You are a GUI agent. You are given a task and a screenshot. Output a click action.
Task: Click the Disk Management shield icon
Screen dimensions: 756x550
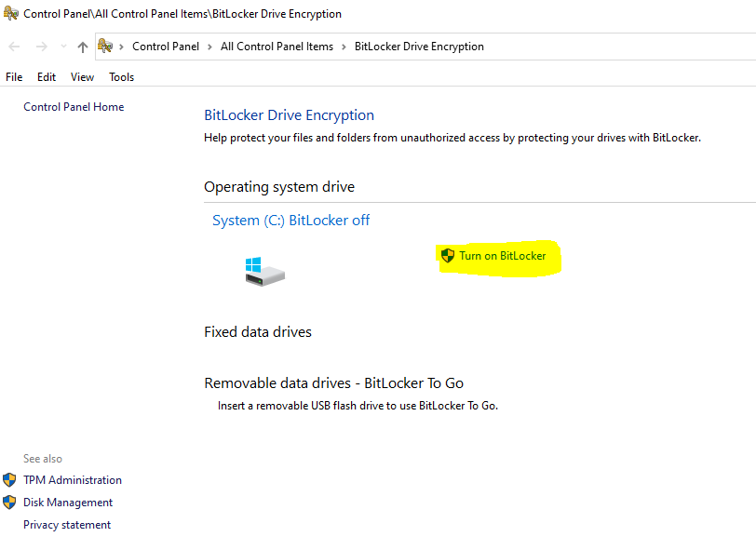tap(9, 503)
